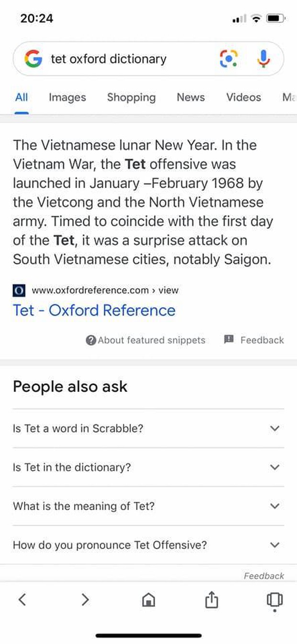Open the Shopping results tab

pyautogui.click(x=131, y=97)
